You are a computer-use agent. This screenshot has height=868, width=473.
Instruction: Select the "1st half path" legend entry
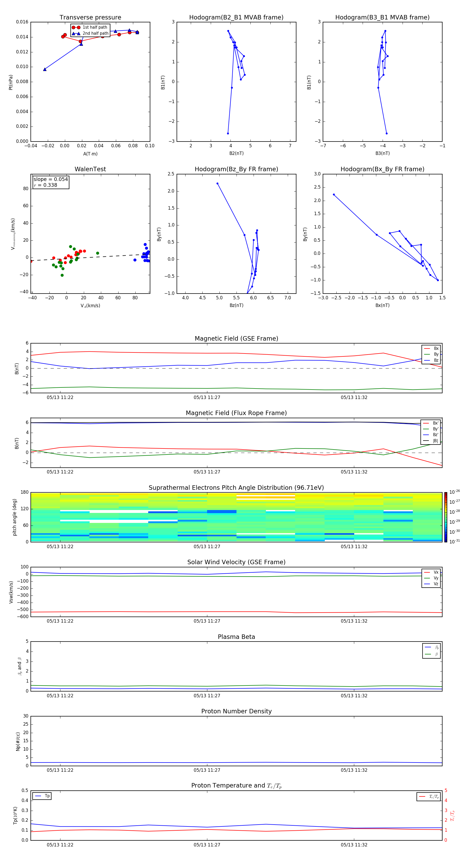tap(90, 27)
